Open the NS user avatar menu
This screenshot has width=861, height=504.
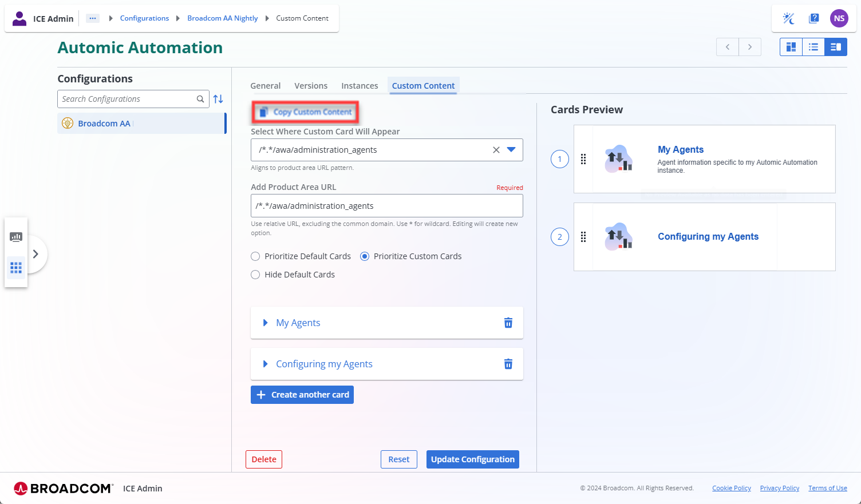coord(839,18)
